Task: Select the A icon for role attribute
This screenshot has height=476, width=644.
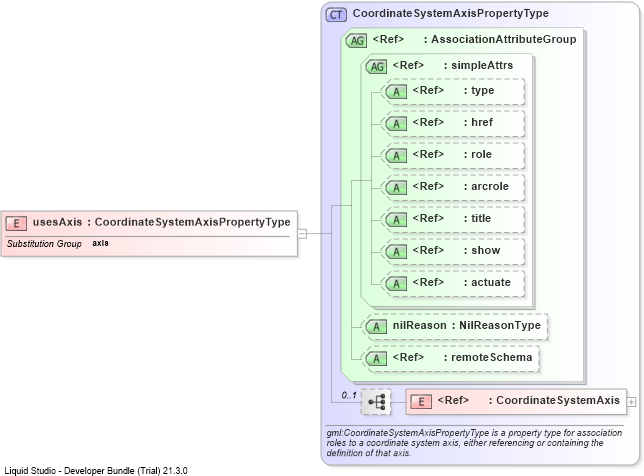Action: click(396, 156)
